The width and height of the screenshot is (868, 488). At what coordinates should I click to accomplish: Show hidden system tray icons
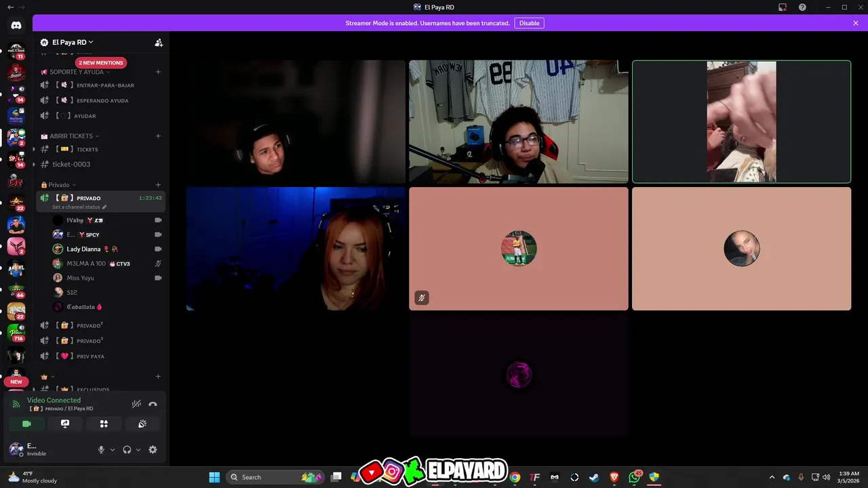[772, 477]
